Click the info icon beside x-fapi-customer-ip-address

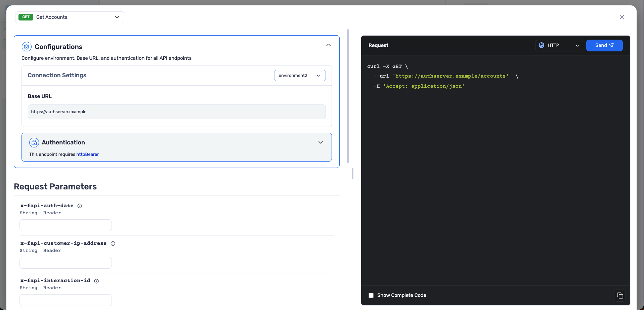[x=113, y=243]
